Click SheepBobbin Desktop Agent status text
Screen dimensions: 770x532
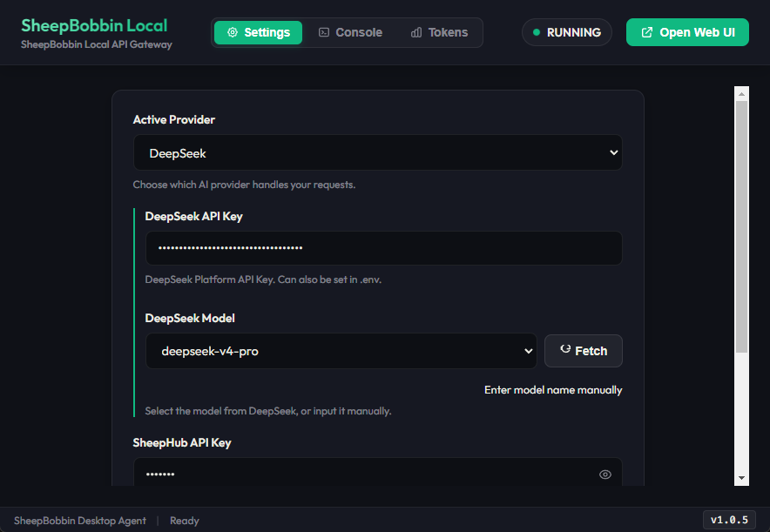(x=80, y=521)
